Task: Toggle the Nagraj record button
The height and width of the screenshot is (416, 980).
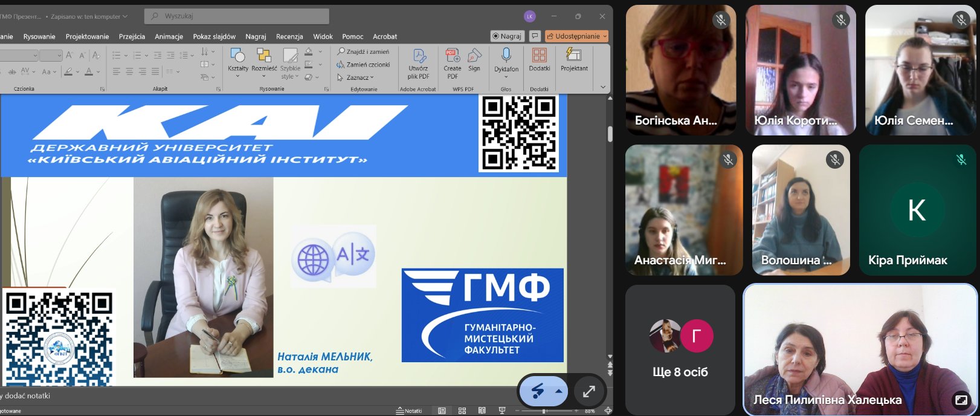Action: (x=506, y=36)
